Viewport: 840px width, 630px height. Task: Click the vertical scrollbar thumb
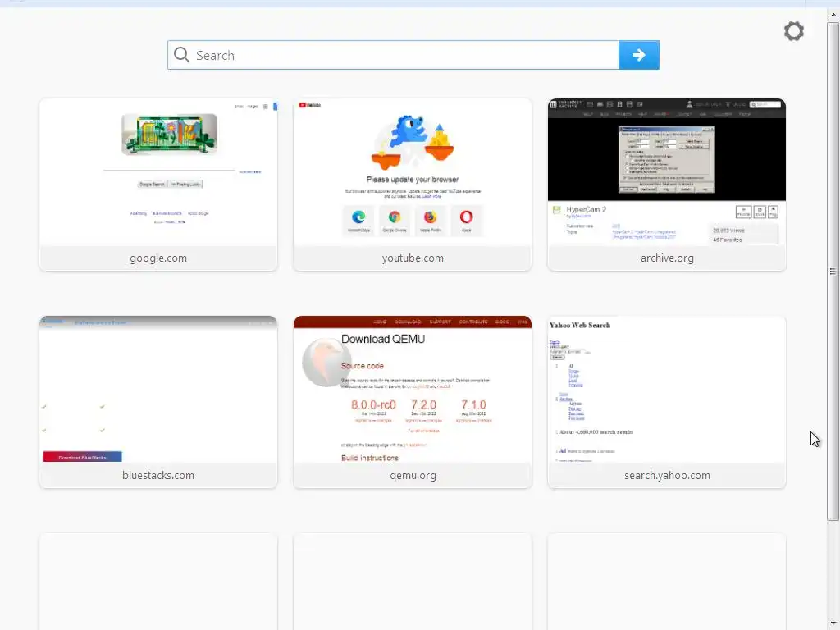[833, 271]
